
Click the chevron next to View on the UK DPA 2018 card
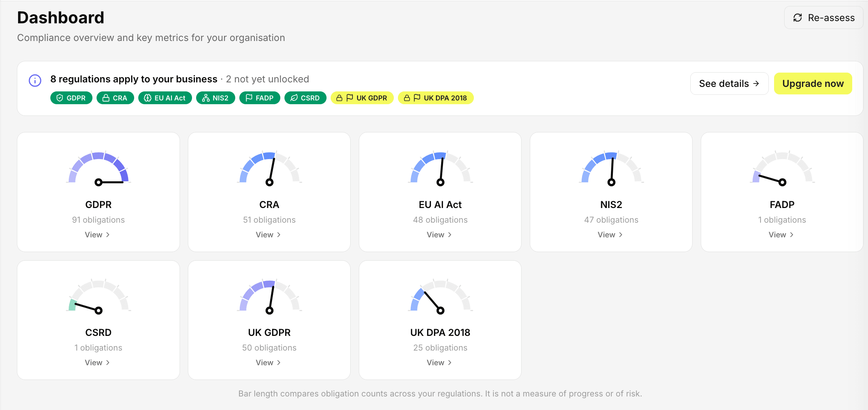(x=450, y=363)
